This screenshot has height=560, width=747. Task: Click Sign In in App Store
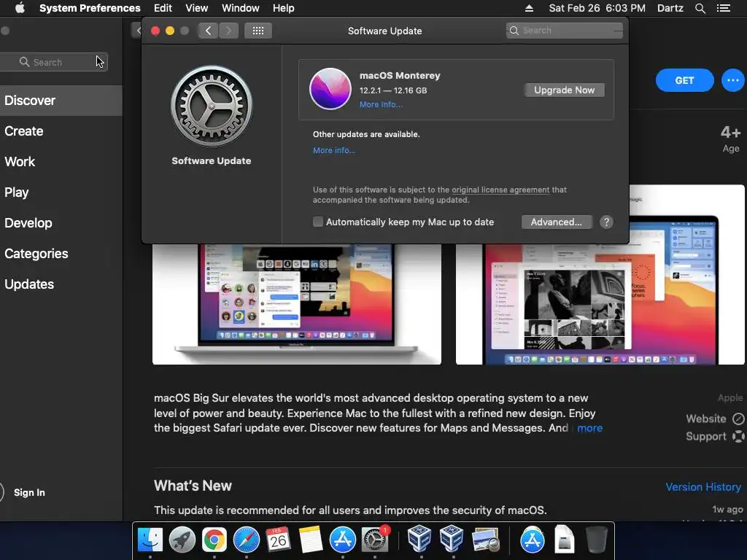click(29, 492)
